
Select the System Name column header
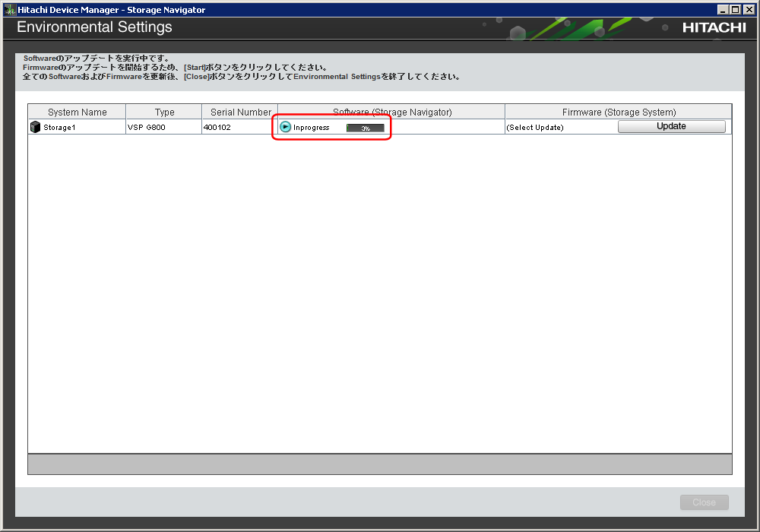point(77,112)
